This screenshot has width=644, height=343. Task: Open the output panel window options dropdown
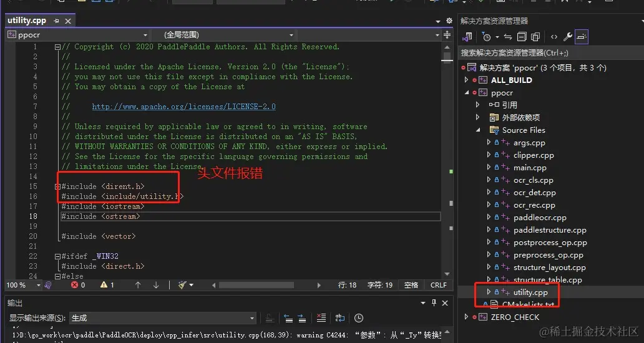(x=423, y=303)
